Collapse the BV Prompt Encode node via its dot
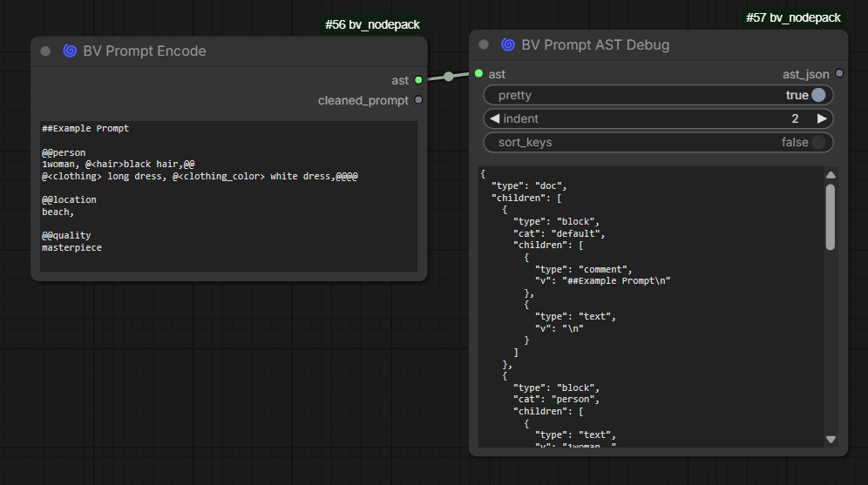 click(45, 51)
